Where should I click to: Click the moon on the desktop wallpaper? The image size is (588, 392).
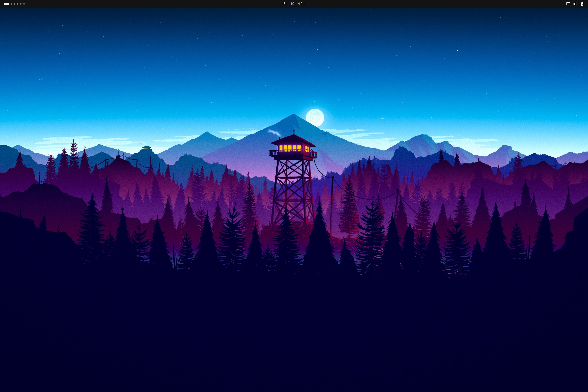coord(315,118)
